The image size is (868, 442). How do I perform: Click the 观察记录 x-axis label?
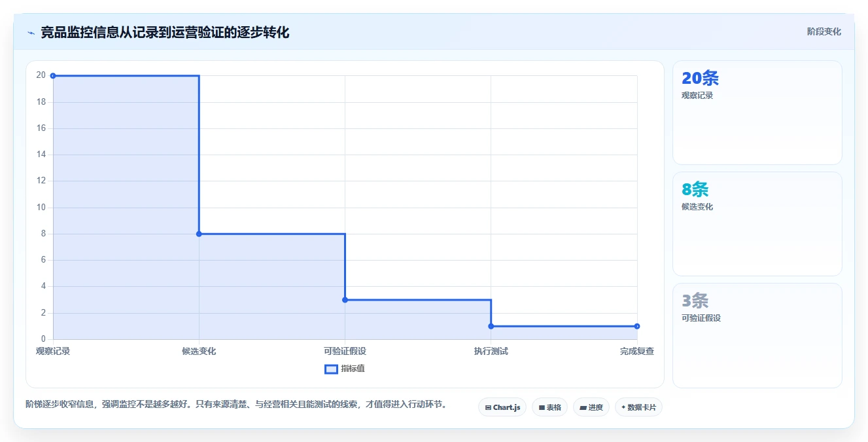coord(53,351)
